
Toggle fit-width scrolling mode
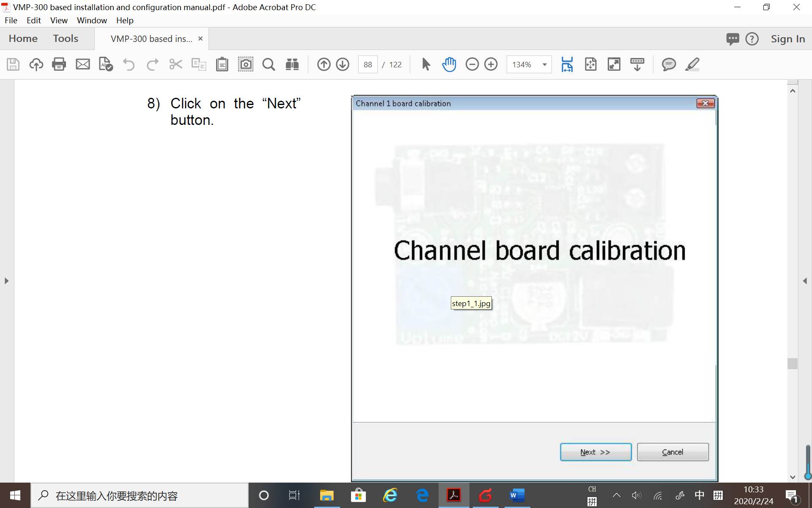coord(567,64)
